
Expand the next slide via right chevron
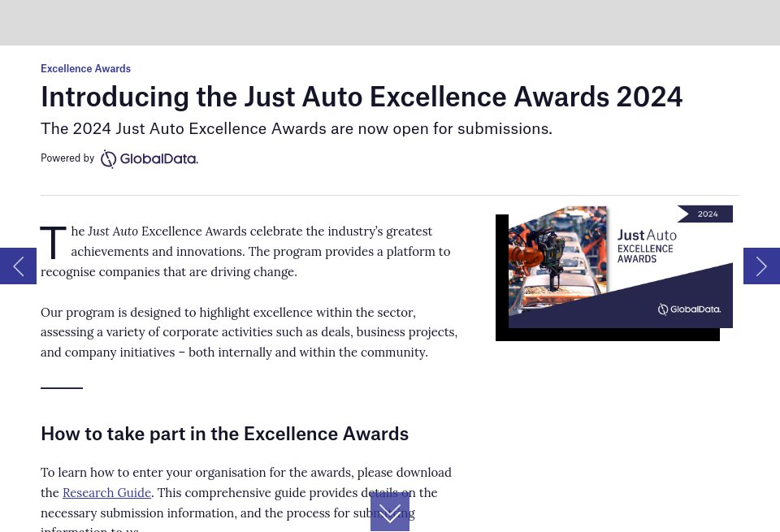[x=761, y=266]
